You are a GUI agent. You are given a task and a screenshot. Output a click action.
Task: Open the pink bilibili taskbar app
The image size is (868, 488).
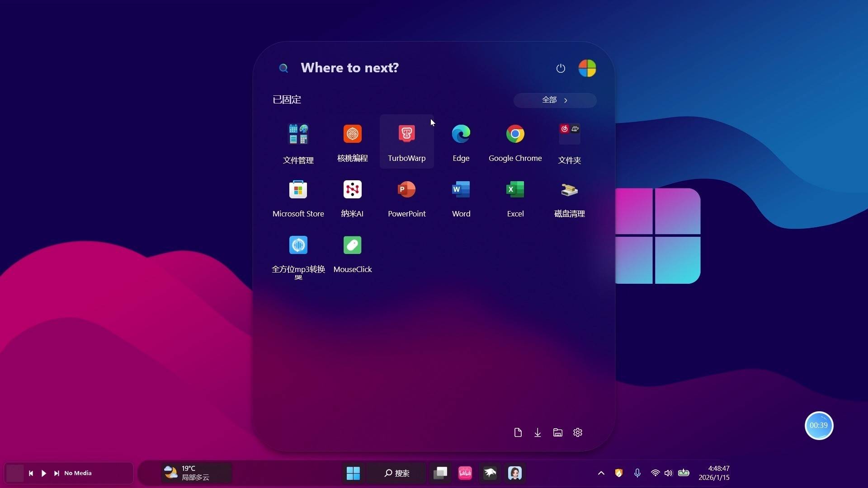(465, 473)
